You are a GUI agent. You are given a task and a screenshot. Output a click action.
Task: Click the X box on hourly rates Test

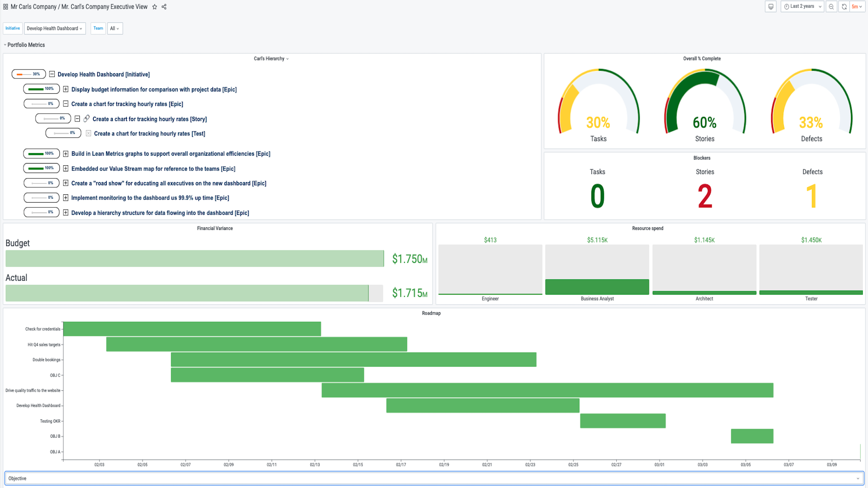point(89,134)
